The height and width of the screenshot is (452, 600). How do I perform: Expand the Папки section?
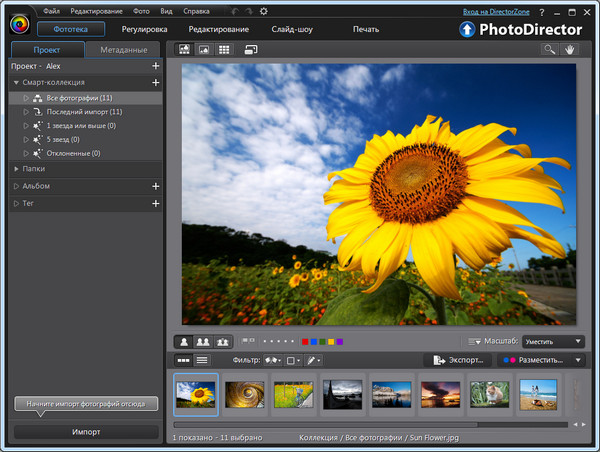point(16,169)
